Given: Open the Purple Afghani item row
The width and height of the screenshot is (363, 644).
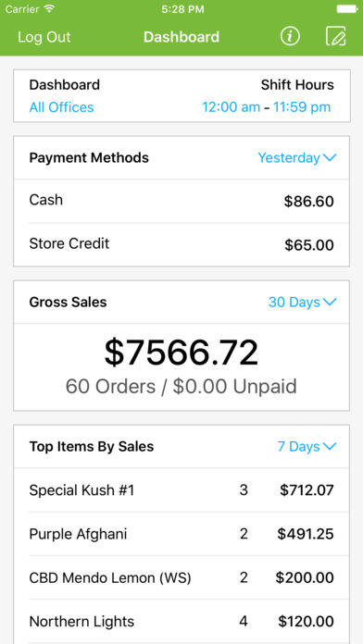Looking at the screenshot, I should click(181, 534).
